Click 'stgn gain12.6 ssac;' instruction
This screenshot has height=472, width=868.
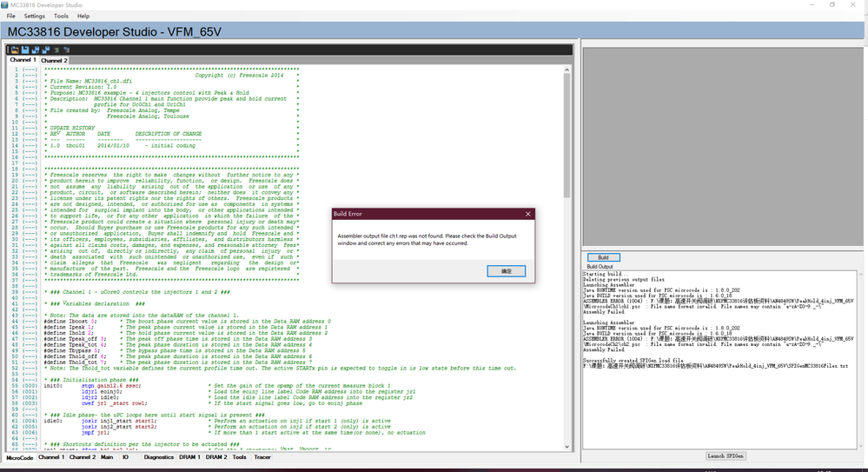click(x=111, y=386)
